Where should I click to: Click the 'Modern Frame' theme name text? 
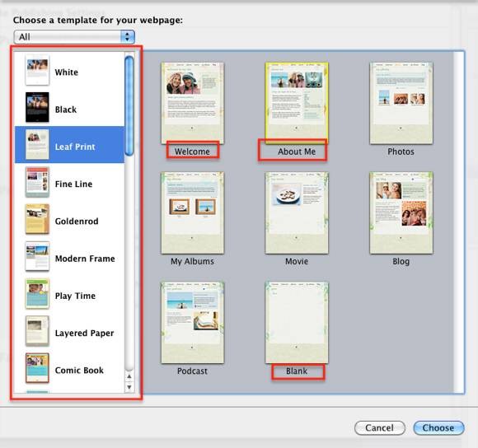85,259
